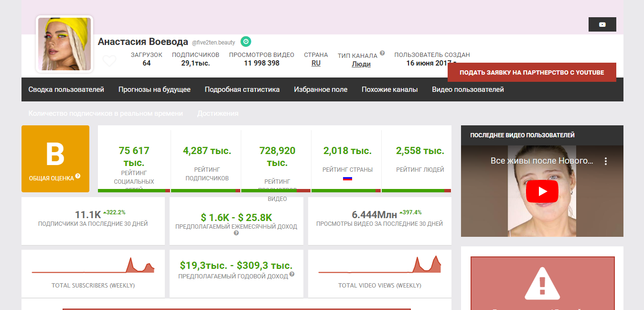Click the warning triangle icon in red box
Viewport: 644px width, 310px height.
542,283
